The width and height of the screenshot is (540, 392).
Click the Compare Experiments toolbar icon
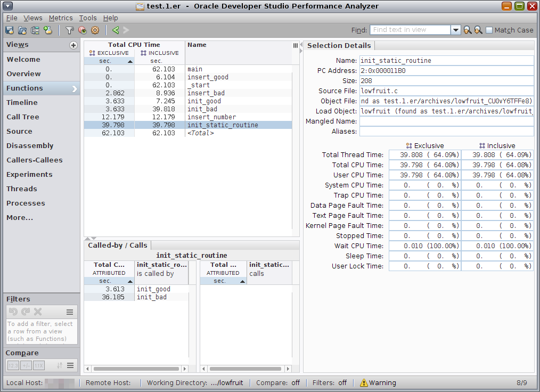click(35, 30)
